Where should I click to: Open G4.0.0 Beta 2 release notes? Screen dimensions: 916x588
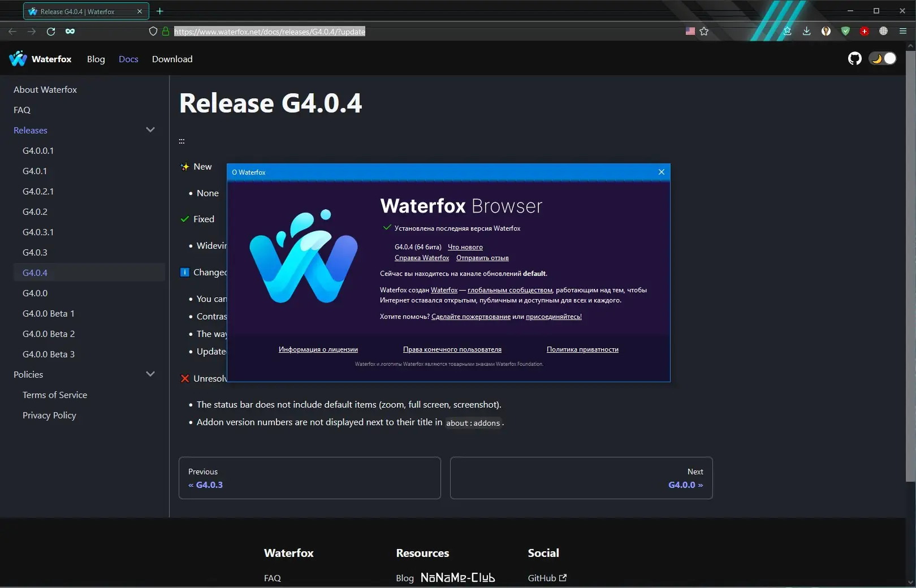point(49,334)
